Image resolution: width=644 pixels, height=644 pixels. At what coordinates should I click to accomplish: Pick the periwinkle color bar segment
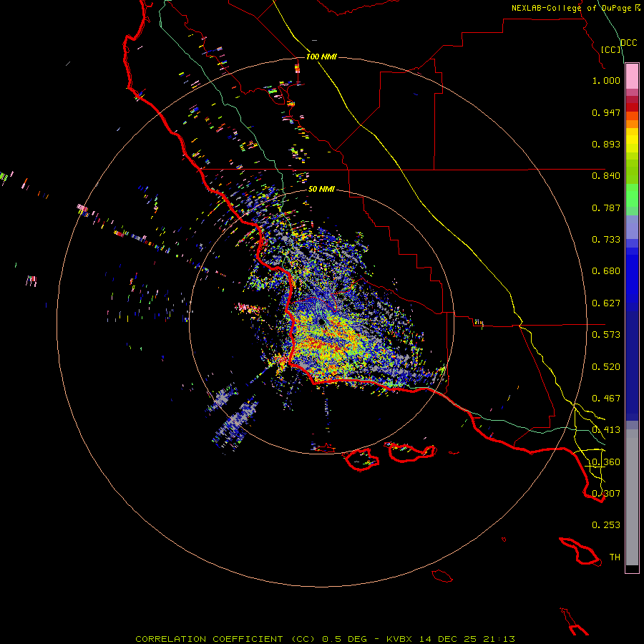632,228
